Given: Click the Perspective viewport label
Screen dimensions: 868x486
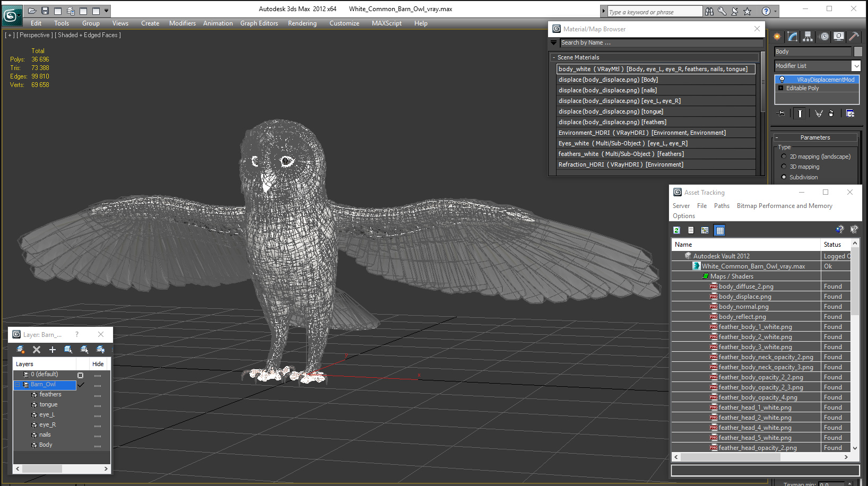Looking at the screenshot, I should tap(34, 35).
